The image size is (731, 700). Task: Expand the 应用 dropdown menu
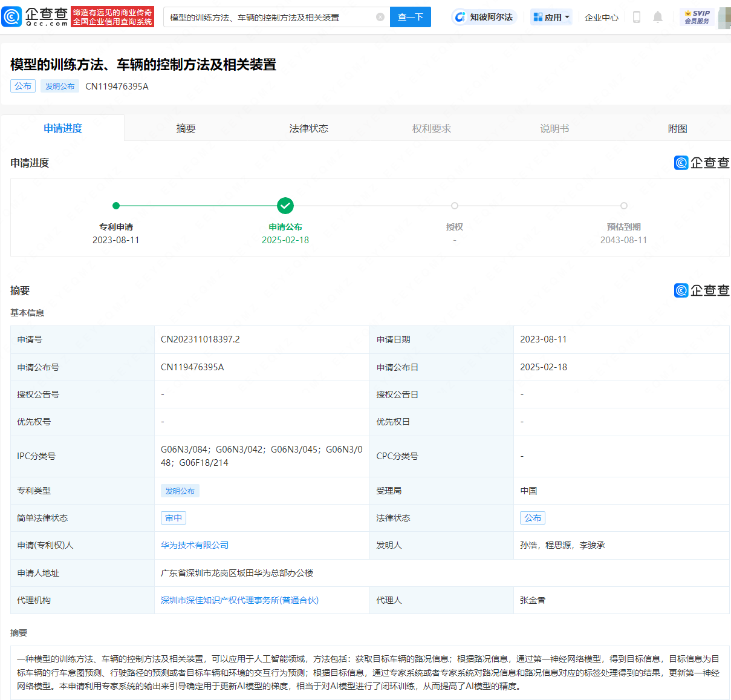tap(551, 17)
